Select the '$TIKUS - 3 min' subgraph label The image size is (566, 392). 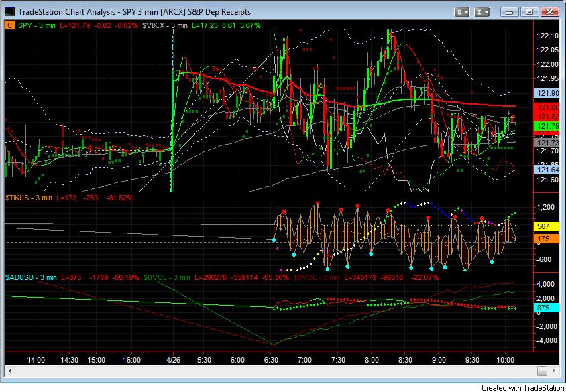28,198
